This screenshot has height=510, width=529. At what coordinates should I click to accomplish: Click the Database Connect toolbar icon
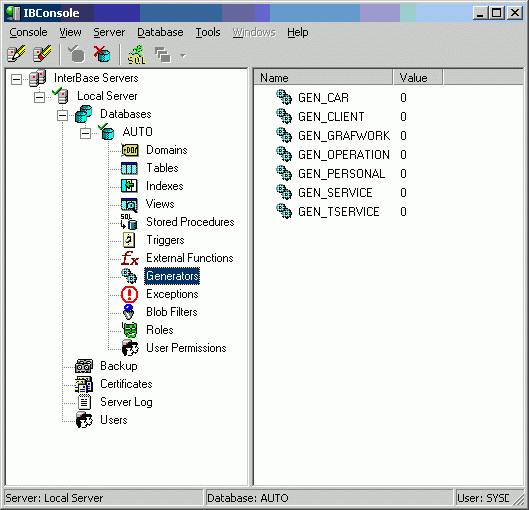click(76, 54)
